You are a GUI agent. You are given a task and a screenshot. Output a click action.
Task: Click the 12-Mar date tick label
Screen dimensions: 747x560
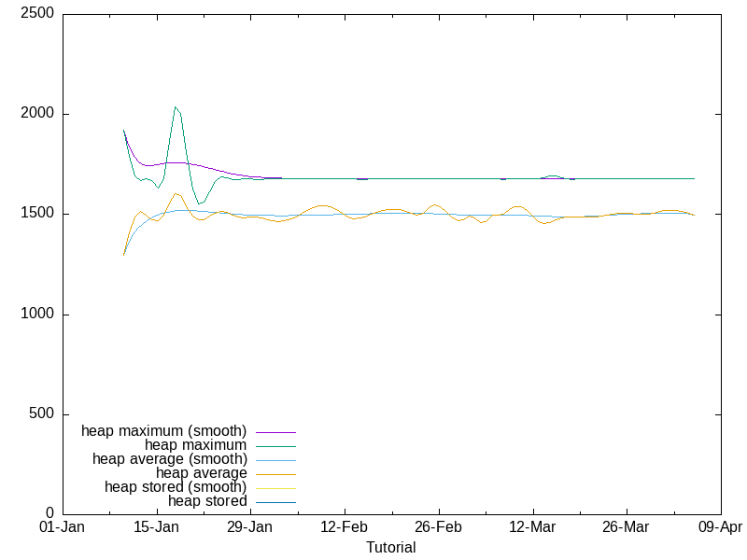click(x=532, y=527)
